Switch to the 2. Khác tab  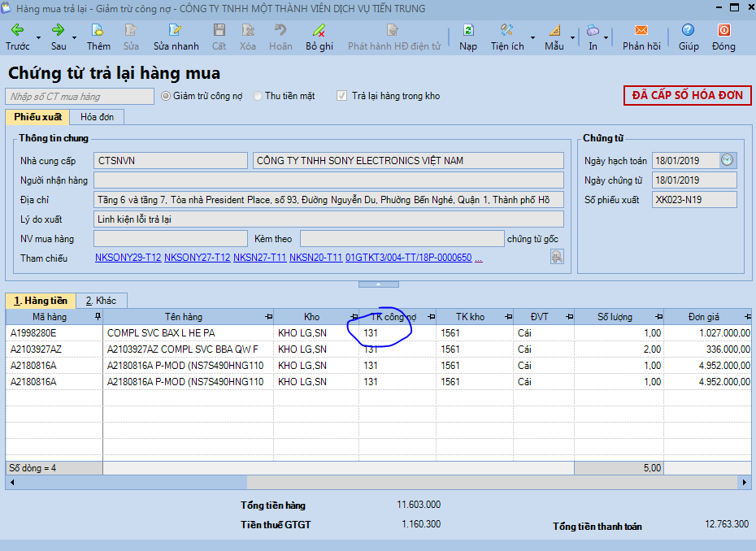pyautogui.click(x=101, y=301)
